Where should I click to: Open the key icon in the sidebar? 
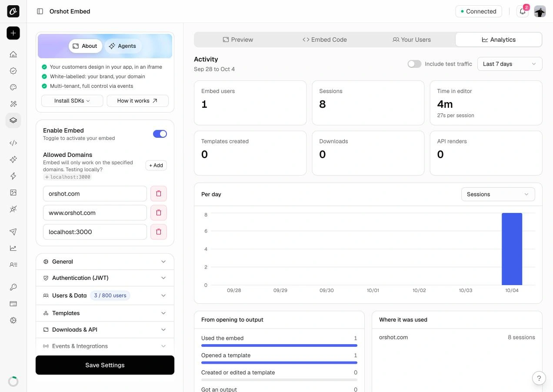[13, 287]
